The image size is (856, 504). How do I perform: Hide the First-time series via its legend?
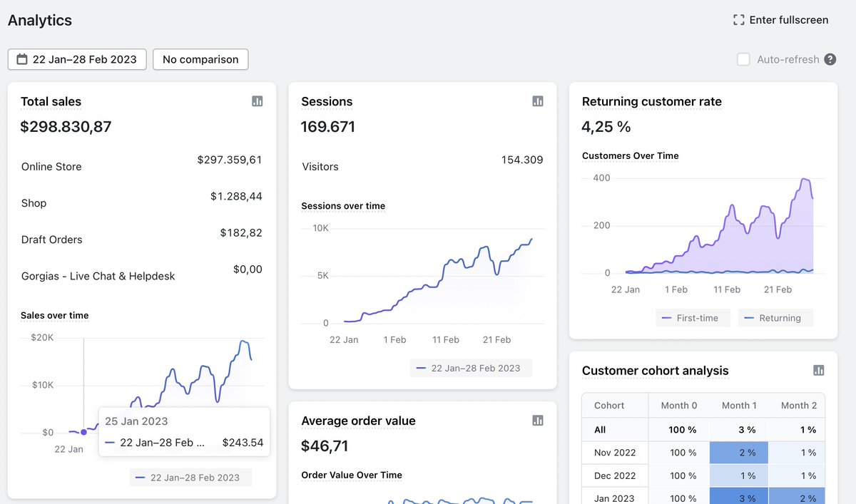click(x=693, y=317)
